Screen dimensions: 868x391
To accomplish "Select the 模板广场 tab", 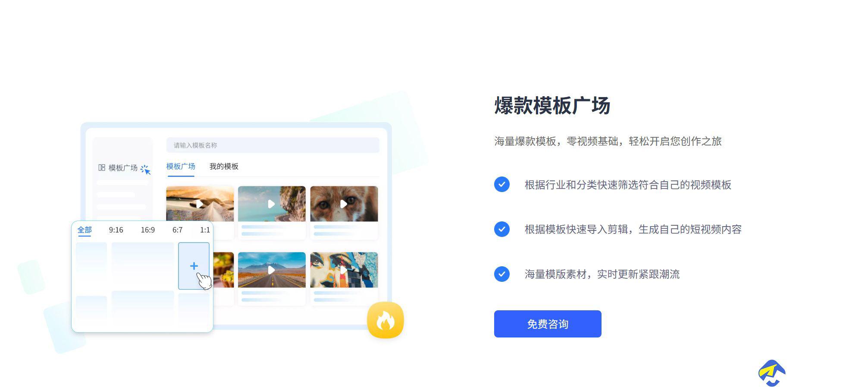I will pyautogui.click(x=181, y=167).
